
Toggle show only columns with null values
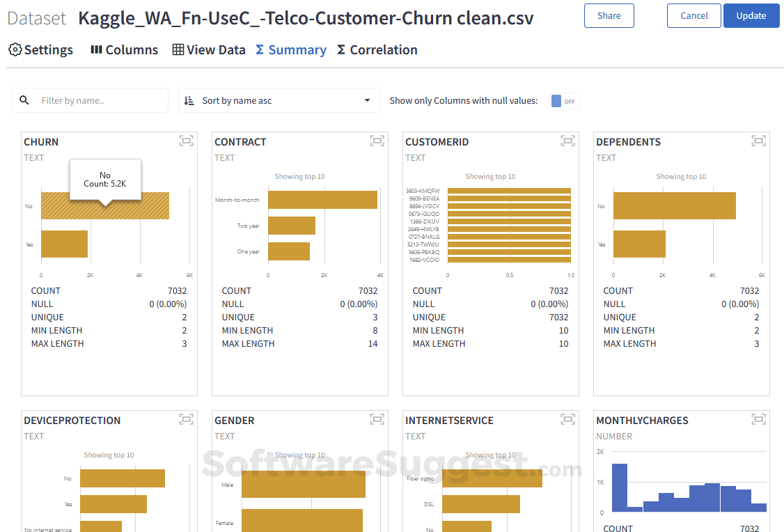(565, 101)
